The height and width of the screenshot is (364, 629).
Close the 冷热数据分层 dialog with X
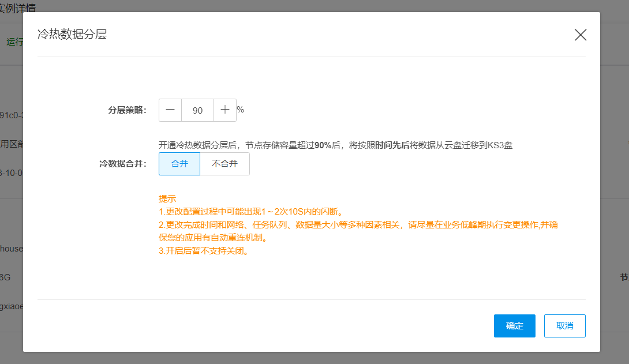pyautogui.click(x=580, y=35)
